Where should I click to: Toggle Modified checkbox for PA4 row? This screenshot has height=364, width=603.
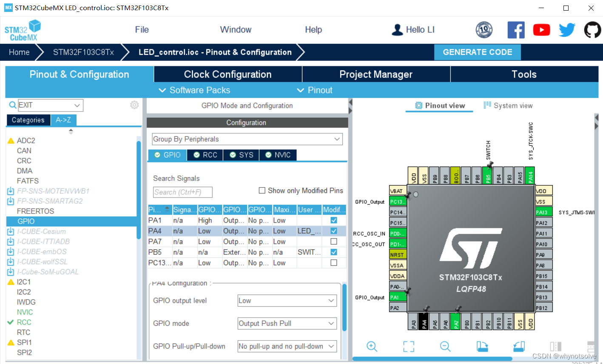[334, 231]
